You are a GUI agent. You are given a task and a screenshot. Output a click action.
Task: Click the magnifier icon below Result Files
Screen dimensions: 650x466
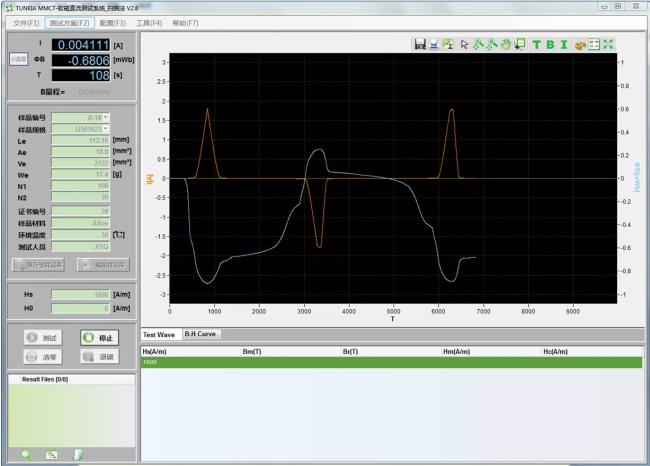[x=26, y=455]
